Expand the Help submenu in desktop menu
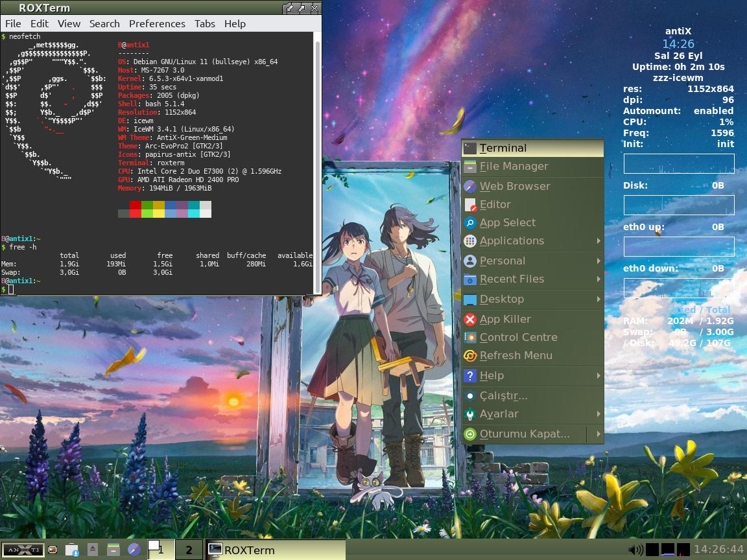 pos(532,376)
